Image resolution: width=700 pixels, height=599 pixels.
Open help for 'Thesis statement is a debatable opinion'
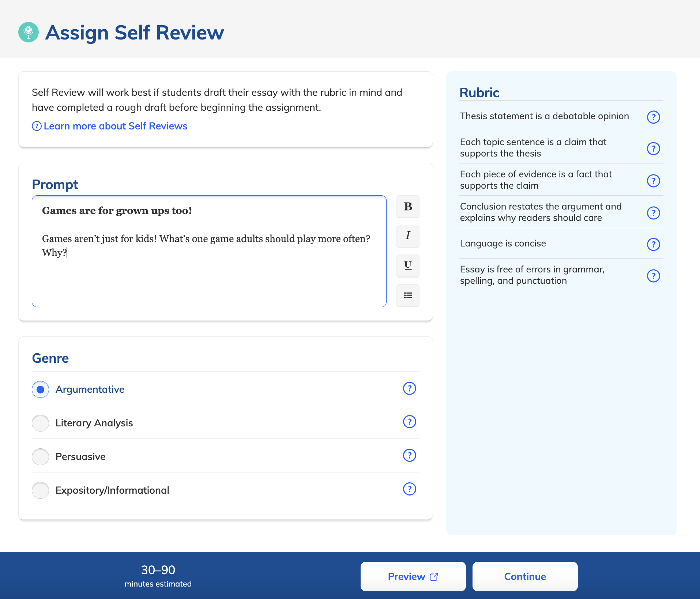click(x=654, y=117)
